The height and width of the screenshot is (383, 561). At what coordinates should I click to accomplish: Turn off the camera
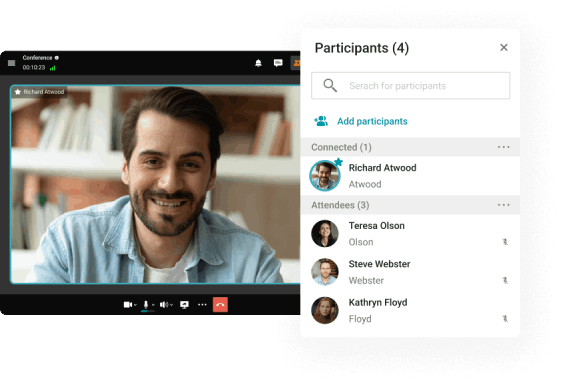coord(128,305)
